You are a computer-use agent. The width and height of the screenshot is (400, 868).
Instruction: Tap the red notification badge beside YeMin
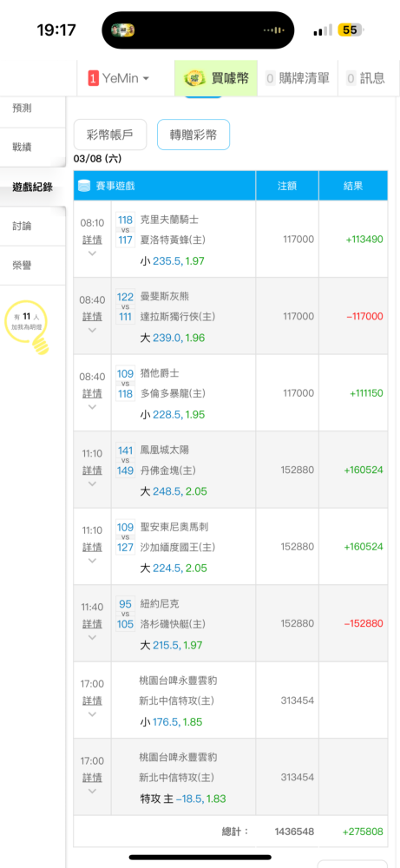pos(93,78)
